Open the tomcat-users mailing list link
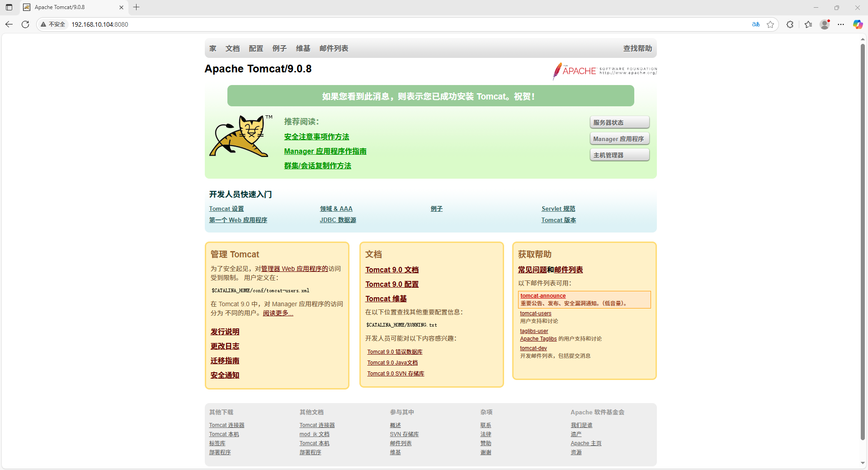The image size is (868, 470). point(536,313)
